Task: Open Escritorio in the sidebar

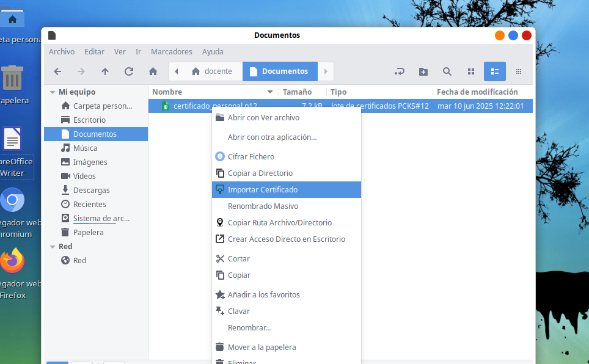Action: (x=96, y=120)
